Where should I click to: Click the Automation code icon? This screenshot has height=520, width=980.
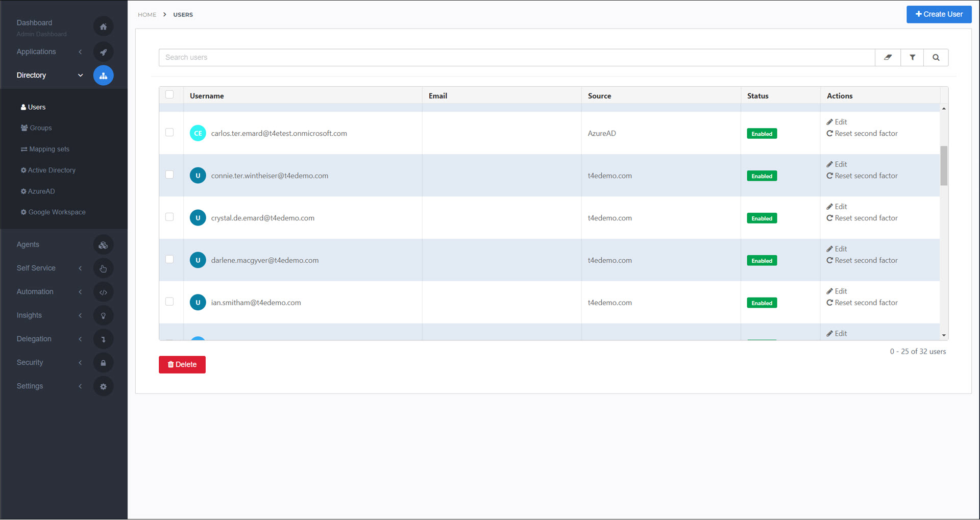point(103,292)
